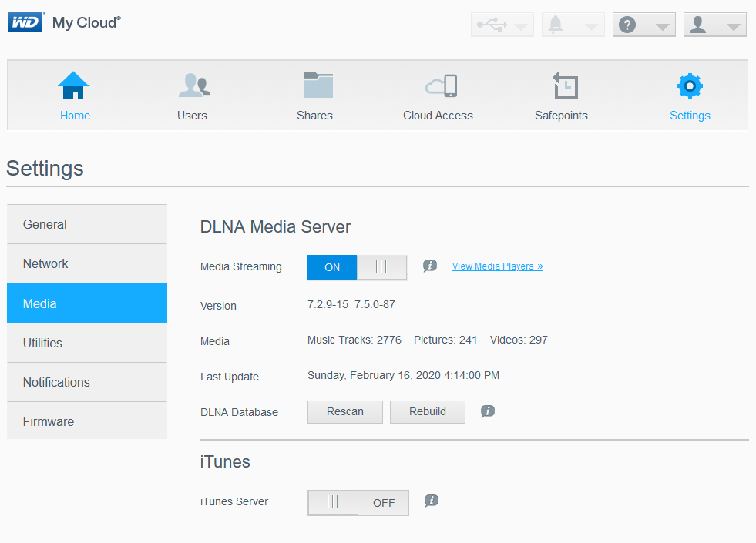Show info for iTunes Server
This screenshot has width=756, height=543.
click(x=432, y=501)
